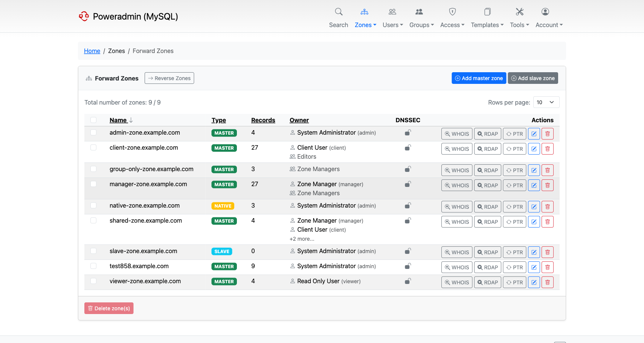Screen dimensions: 644x343
Task: Click the DNSSEC lock icon for native-zone.example.com
Action: coord(407,206)
